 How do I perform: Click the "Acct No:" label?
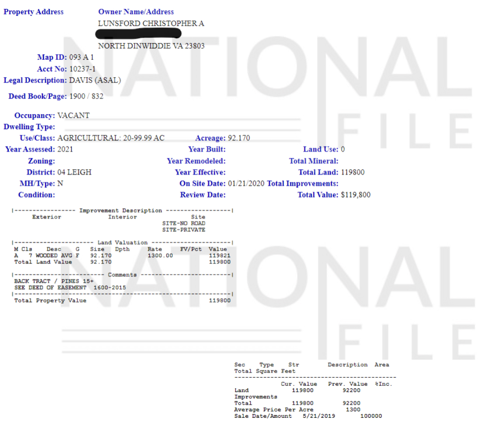click(52, 69)
